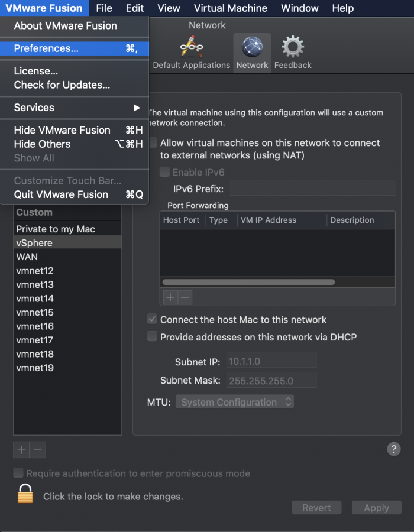Quit VMware Fusion from menu
Screen dimensions: 414x532
click(x=75, y=194)
